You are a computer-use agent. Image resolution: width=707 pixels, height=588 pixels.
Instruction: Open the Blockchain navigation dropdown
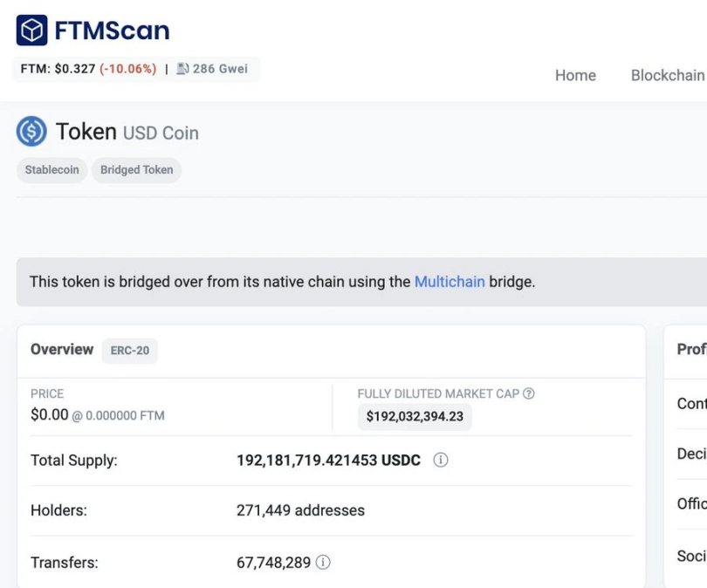[667, 76]
